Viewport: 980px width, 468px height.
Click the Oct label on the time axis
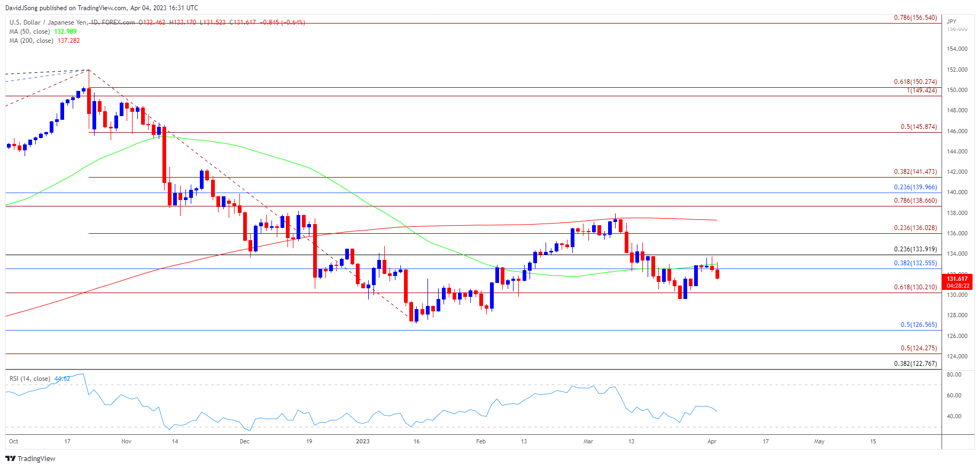(14, 441)
